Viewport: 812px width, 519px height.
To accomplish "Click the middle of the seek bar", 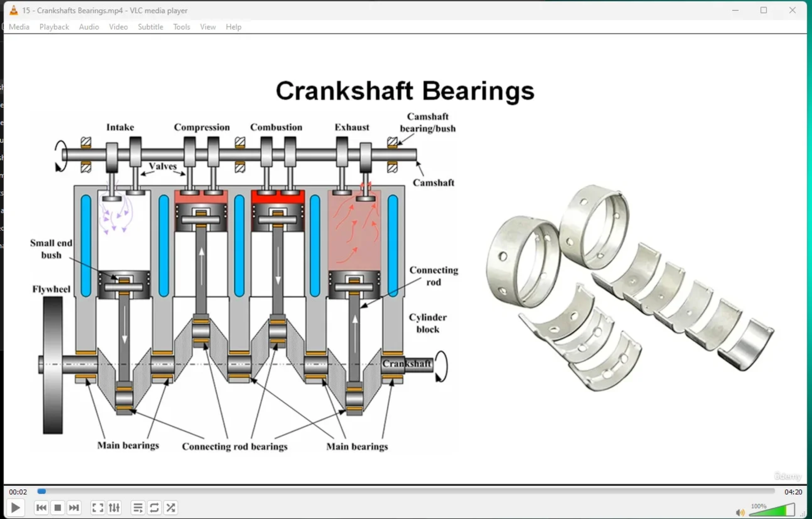I will pyautogui.click(x=406, y=491).
